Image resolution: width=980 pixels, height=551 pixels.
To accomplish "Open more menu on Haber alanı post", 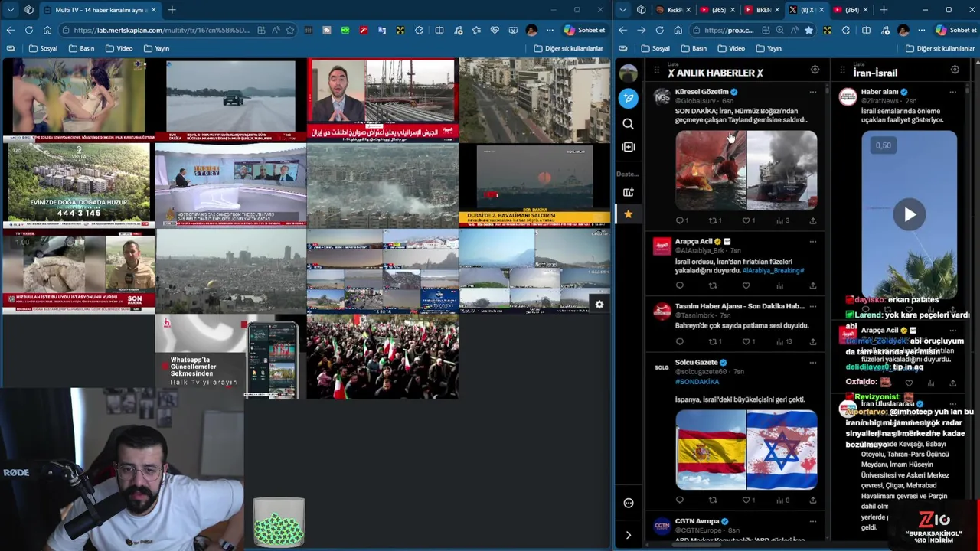I will (x=952, y=92).
